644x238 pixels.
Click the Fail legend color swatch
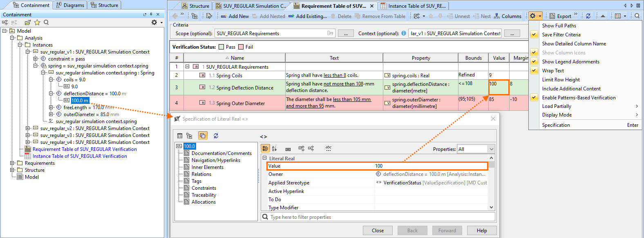tap(241, 47)
